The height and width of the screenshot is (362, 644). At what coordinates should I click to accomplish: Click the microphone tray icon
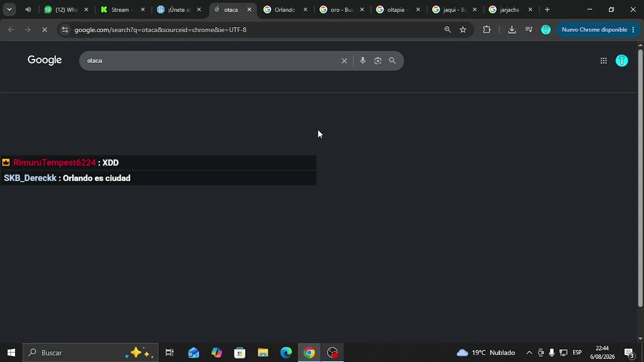click(552, 352)
